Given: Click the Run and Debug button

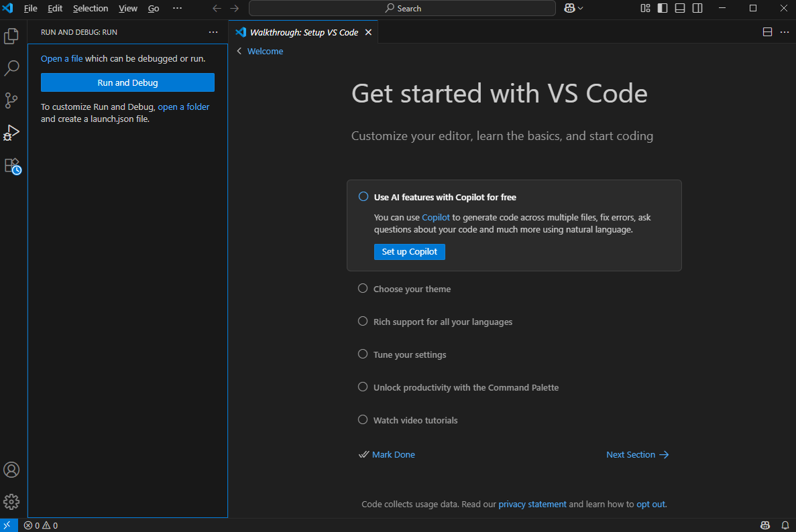Looking at the screenshot, I should tap(127, 82).
